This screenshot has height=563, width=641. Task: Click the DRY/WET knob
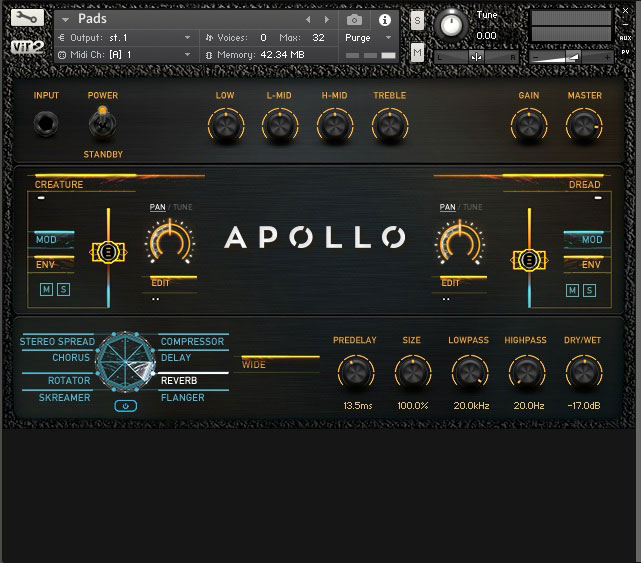pyautogui.click(x=584, y=373)
